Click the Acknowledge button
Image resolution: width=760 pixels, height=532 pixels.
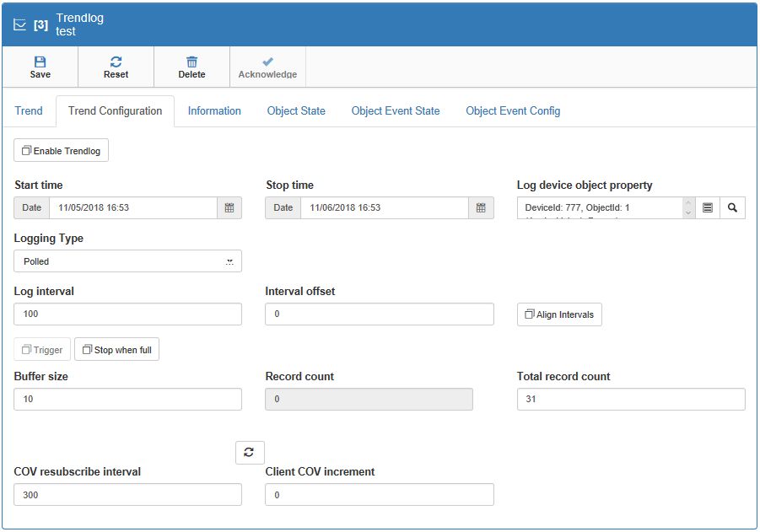(267, 67)
